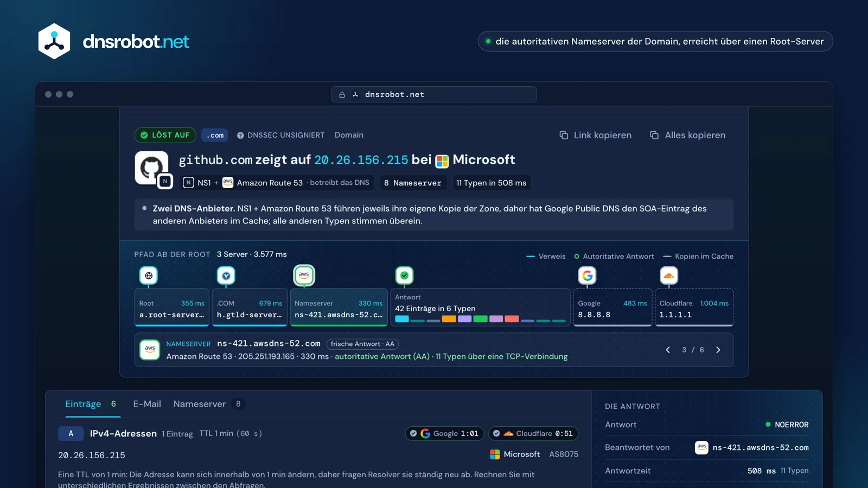Click the NS1 + Amazon Route 53 provider pill
This screenshot has width=868, height=488.
coord(277,183)
